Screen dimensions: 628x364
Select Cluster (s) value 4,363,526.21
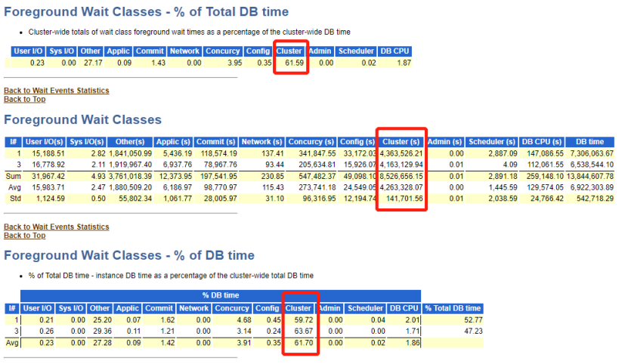(401, 153)
